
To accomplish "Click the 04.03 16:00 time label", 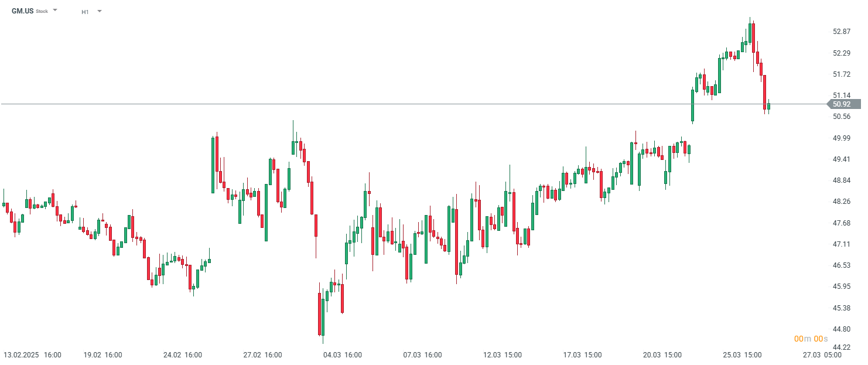I will pos(342,355).
